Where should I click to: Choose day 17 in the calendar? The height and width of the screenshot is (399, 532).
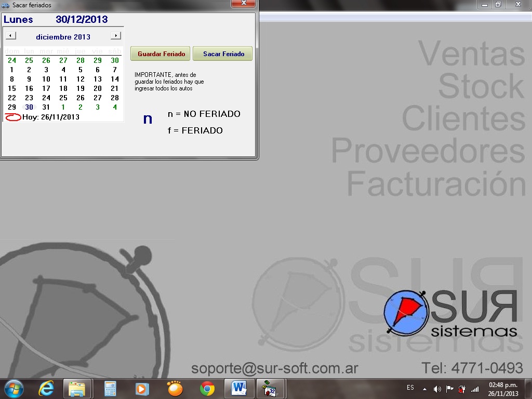coord(46,88)
